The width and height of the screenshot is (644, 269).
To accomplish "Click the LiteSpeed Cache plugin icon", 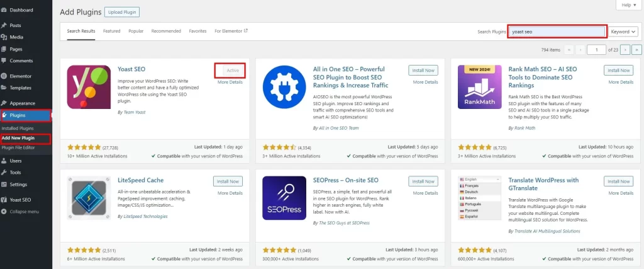I will (x=89, y=198).
